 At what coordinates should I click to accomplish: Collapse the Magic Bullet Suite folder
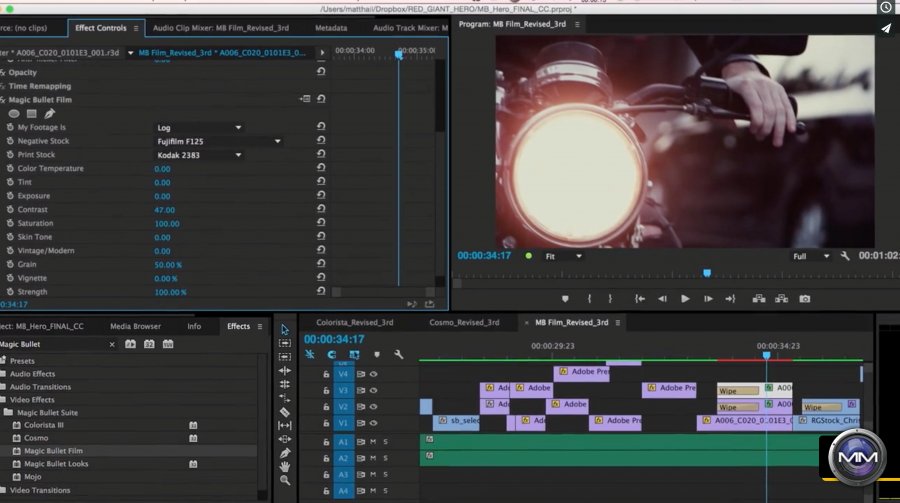[8, 412]
